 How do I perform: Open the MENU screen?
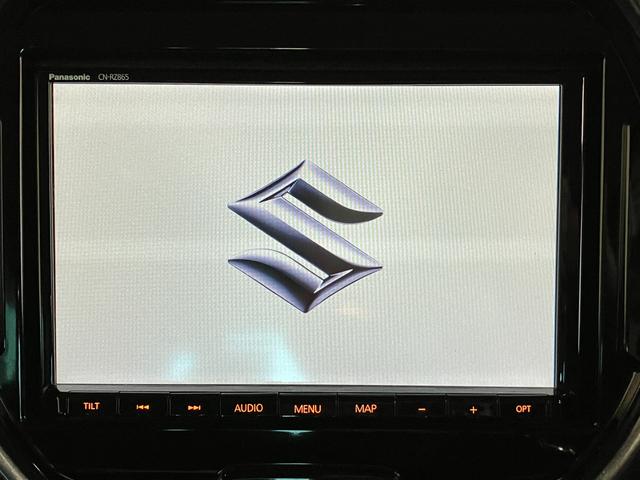(307, 408)
